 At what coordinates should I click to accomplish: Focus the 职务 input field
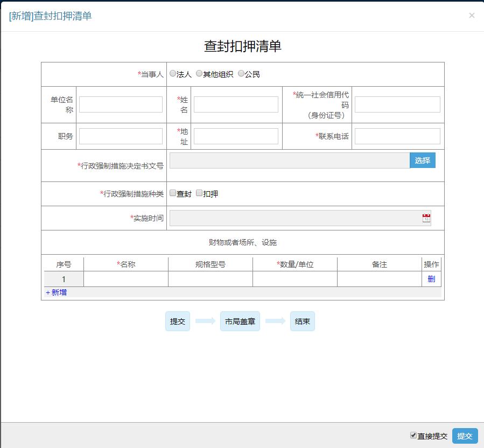pyautogui.click(x=121, y=136)
